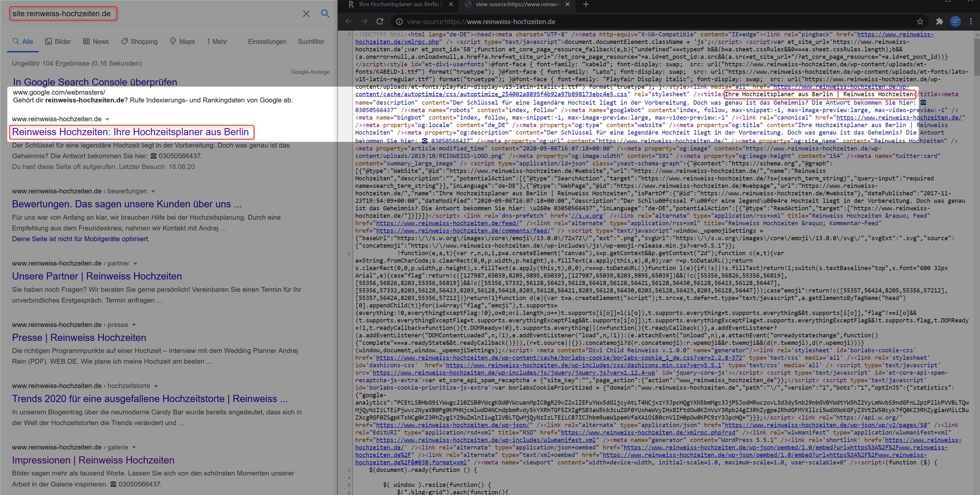Click the browser forward arrow

pyautogui.click(x=364, y=21)
